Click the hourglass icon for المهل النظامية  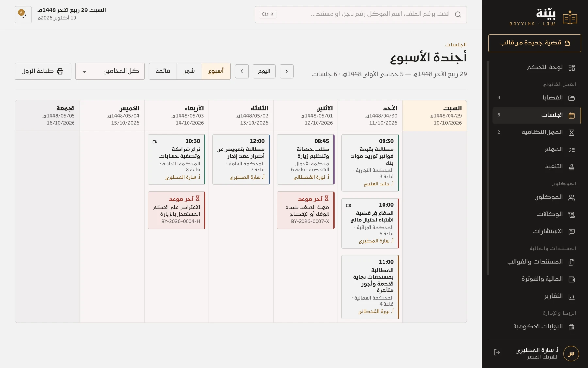(571, 132)
